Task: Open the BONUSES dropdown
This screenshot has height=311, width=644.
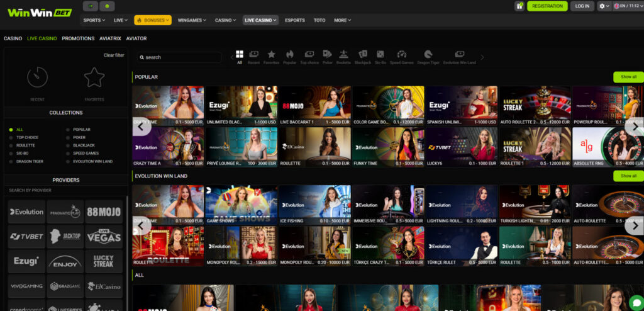Action: [153, 20]
